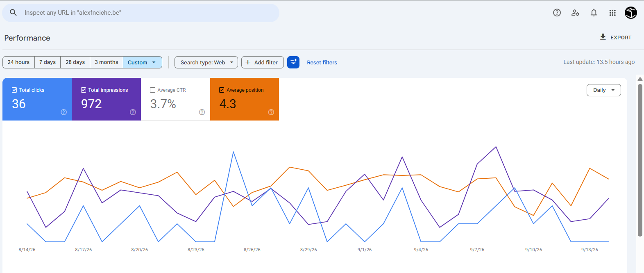
Task: Open help for Average position card
Action: coord(271,112)
